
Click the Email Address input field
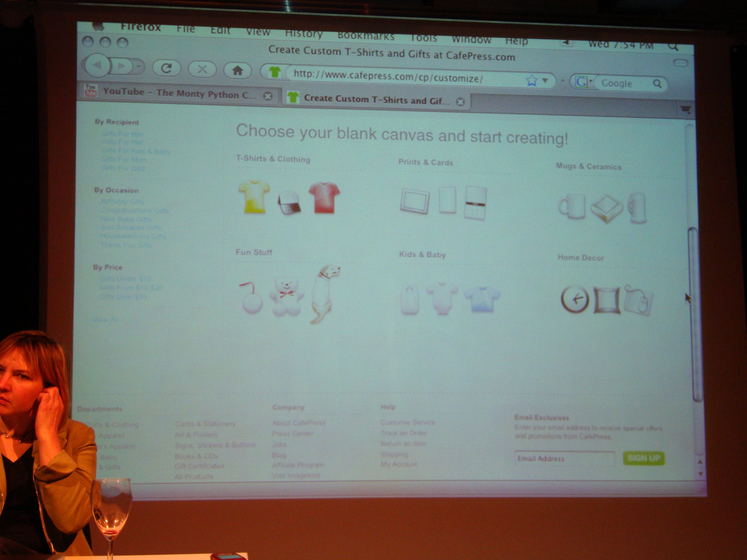(x=565, y=458)
